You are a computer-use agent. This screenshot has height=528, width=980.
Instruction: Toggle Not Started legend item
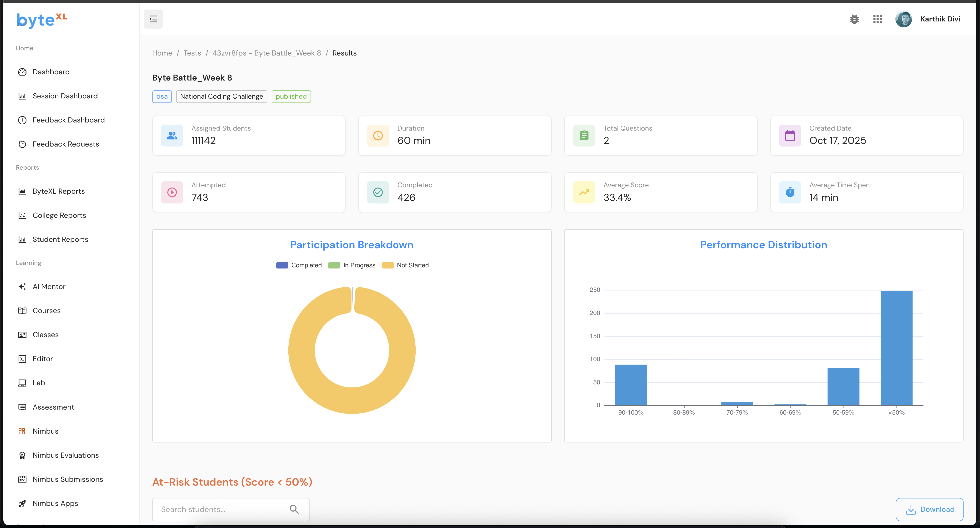click(x=406, y=265)
